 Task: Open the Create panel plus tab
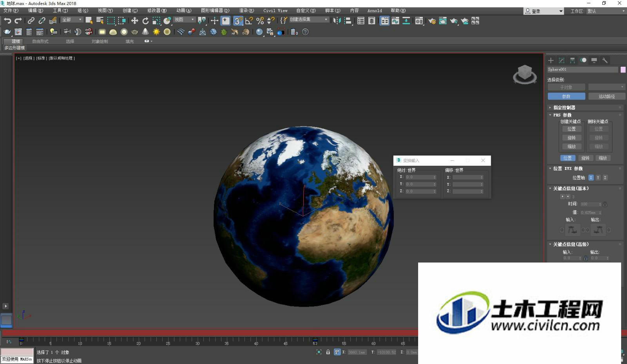[551, 60]
